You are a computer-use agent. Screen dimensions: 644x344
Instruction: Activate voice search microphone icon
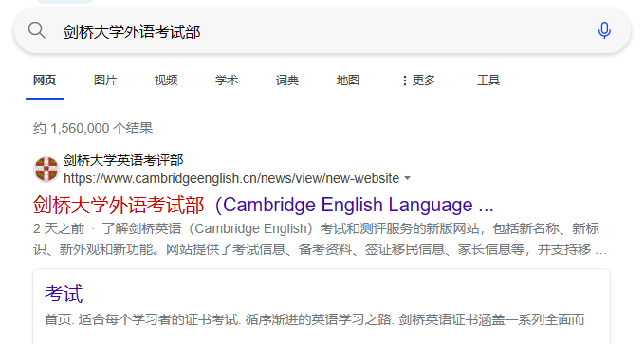(604, 30)
